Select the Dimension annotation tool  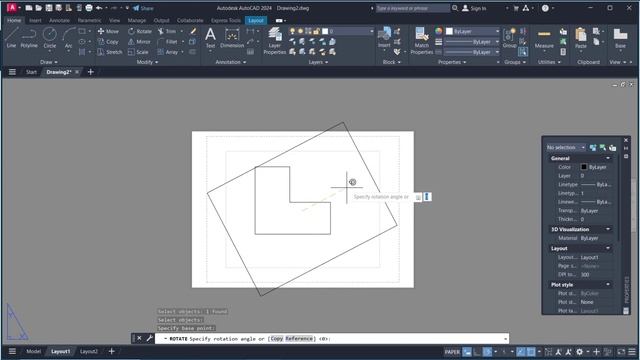point(232,38)
